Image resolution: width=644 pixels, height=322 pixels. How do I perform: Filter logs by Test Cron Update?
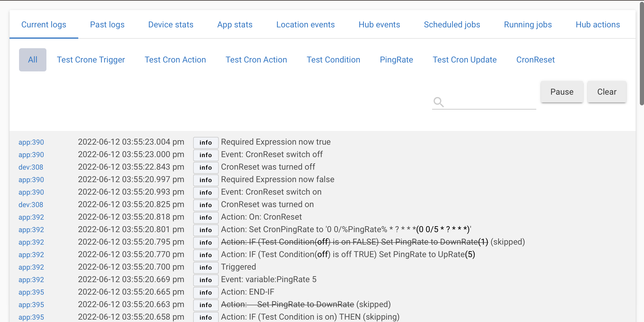click(x=465, y=60)
